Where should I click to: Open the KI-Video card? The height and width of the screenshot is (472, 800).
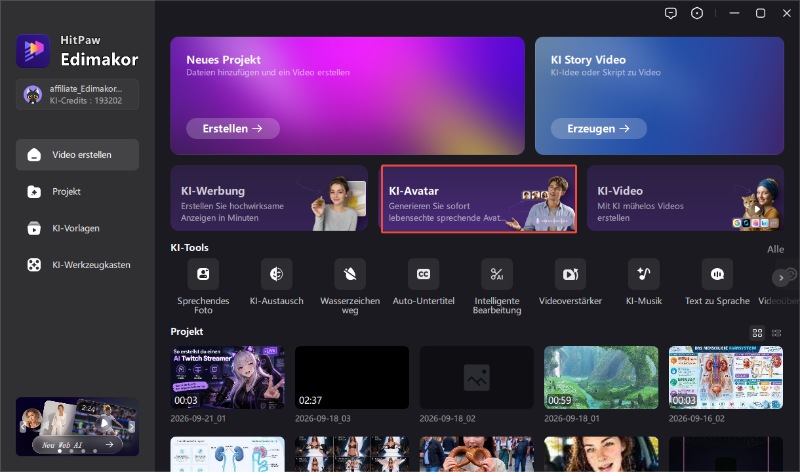685,198
